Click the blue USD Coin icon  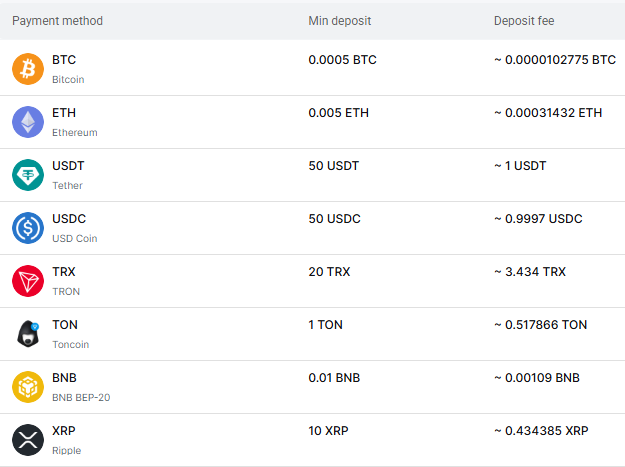[28, 228]
